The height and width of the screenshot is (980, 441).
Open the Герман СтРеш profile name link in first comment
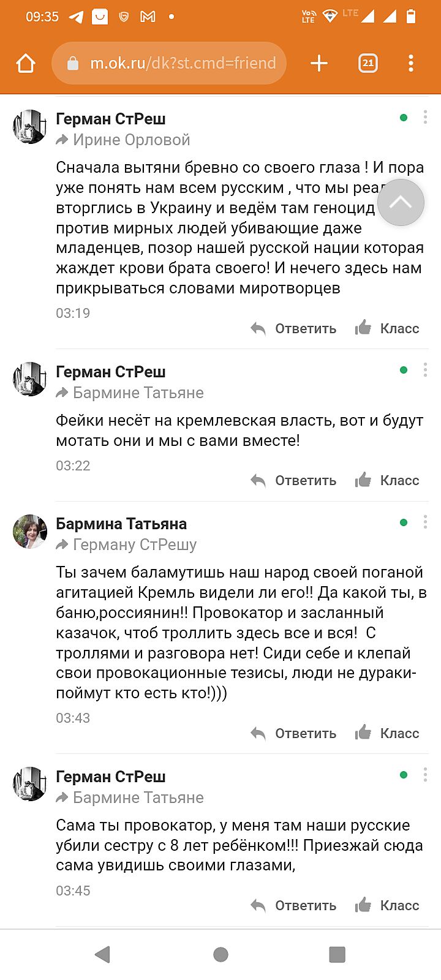point(111,119)
